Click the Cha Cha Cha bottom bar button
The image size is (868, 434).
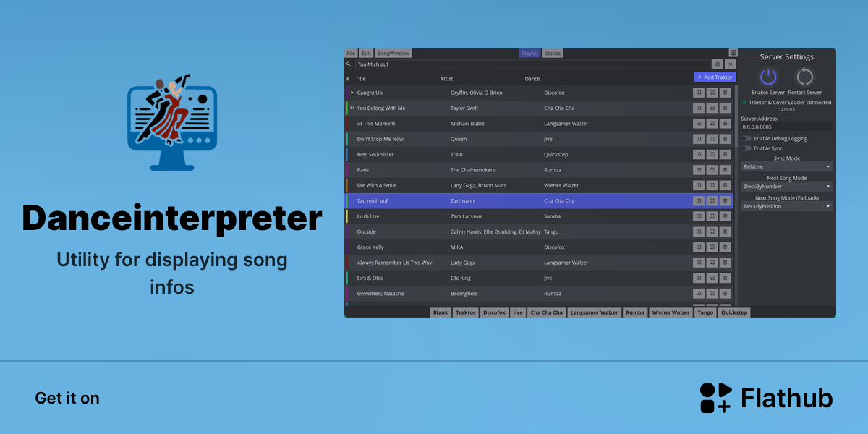pos(546,312)
